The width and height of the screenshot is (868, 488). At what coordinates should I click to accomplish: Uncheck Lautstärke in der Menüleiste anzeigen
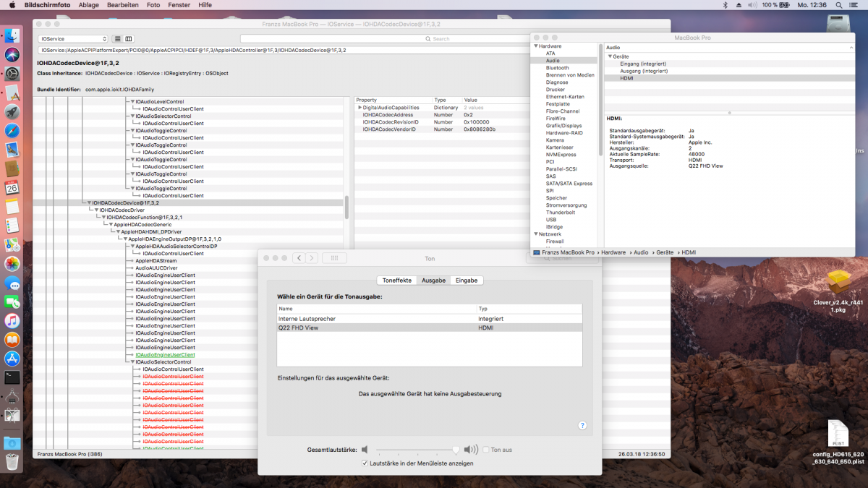[365, 463]
